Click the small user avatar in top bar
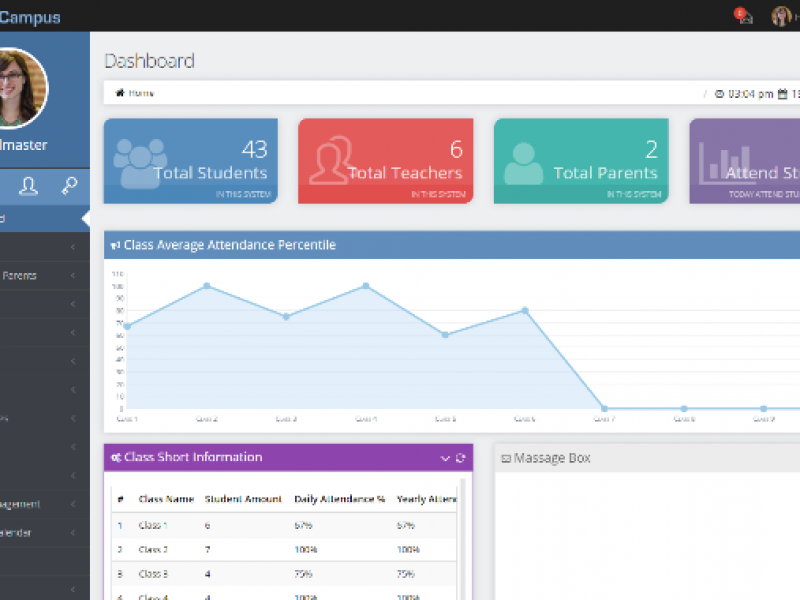This screenshot has width=800, height=600. pyautogui.click(x=780, y=16)
